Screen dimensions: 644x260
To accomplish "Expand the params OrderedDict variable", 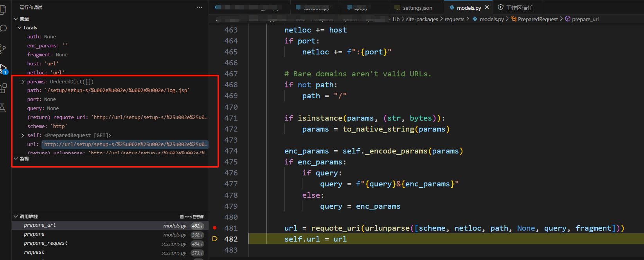I will click(23, 82).
